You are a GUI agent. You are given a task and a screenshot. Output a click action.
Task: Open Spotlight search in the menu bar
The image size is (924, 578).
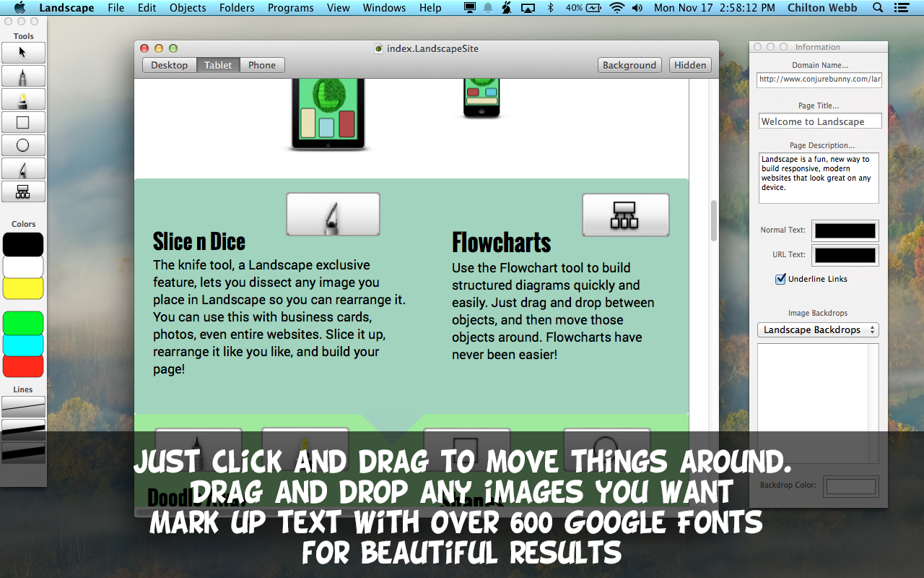click(x=878, y=8)
